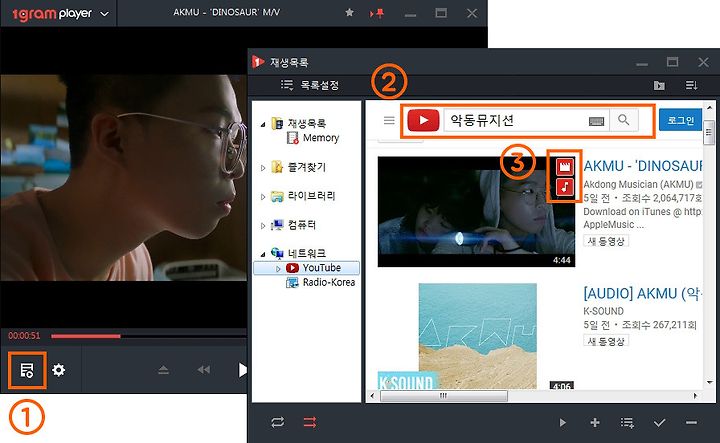Click the search magnifier button
720x443 pixels.
tap(624, 120)
